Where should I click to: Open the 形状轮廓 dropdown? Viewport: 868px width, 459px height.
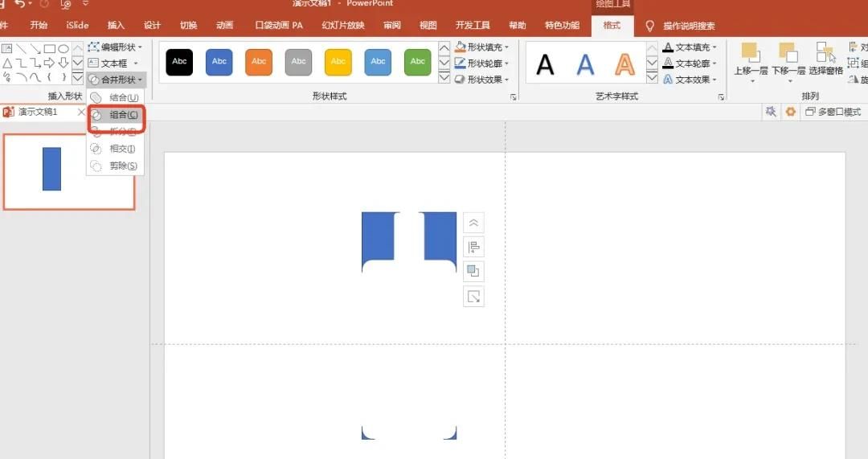[x=481, y=64]
